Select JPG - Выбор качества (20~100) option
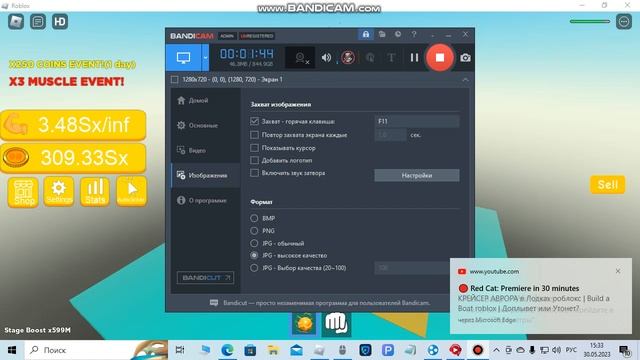The width and height of the screenshot is (640, 360). click(x=254, y=268)
